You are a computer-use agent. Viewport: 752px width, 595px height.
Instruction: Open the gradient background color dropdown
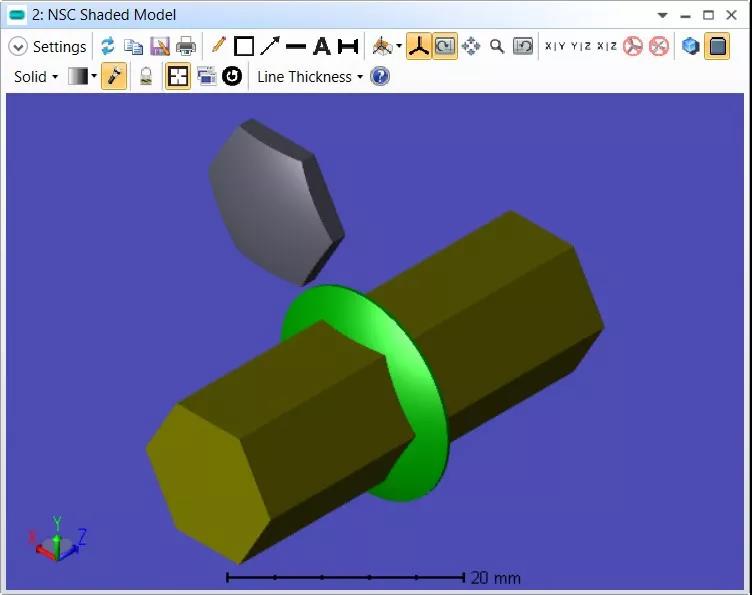pyautogui.click(x=83, y=76)
